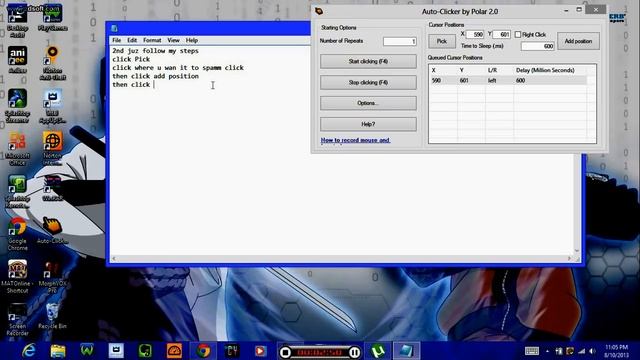The image size is (640, 360).
Task: Click the Y coordinate field
Action: click(x=502, y=35)
